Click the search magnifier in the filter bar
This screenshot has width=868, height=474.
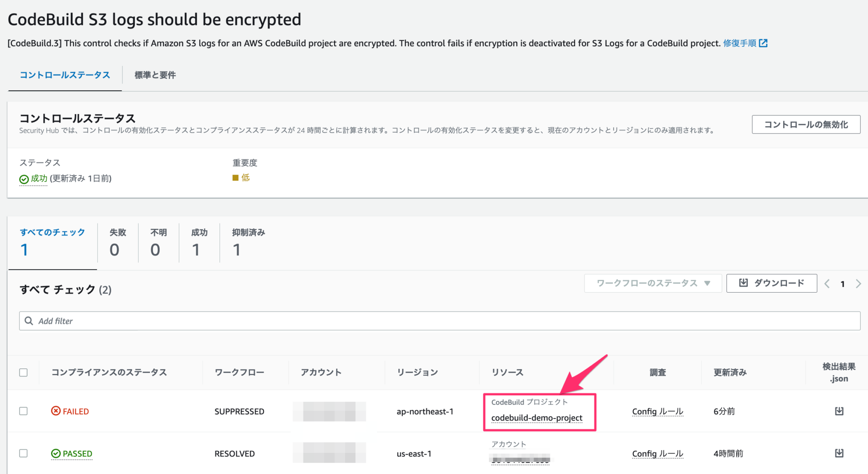[29, 321]
